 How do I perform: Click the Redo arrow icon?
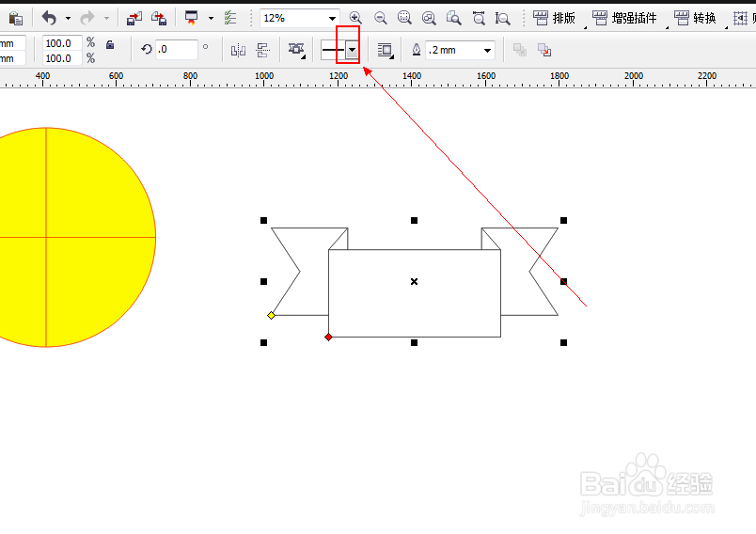click(x=87, y=18)
